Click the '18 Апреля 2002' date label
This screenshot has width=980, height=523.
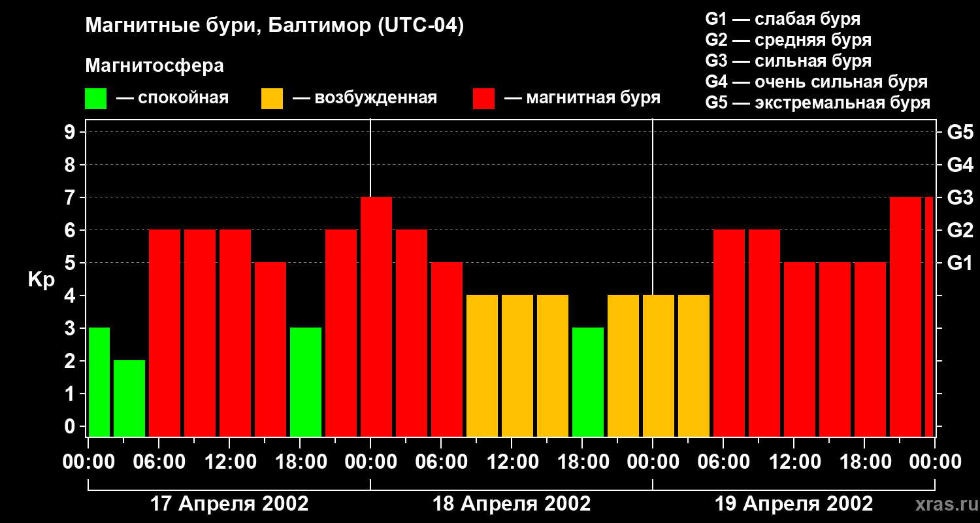pos(512,504)
